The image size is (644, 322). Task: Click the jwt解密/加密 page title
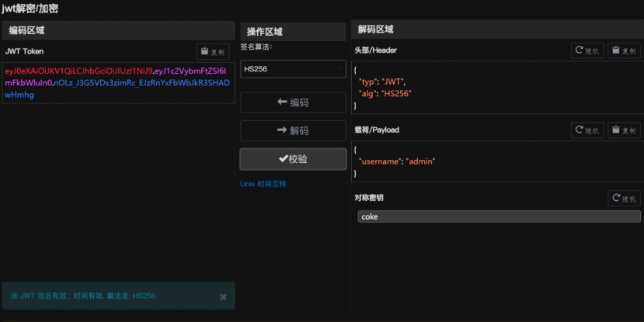click(x=30, y=9)
